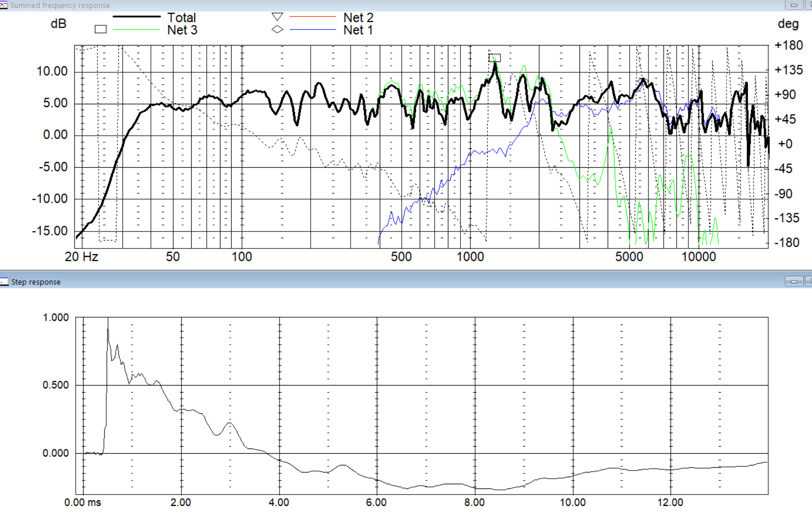The width and height of the screenshot is (812, 526).
Task: Select the Step response title bar
Action: [x=376, y=282]
